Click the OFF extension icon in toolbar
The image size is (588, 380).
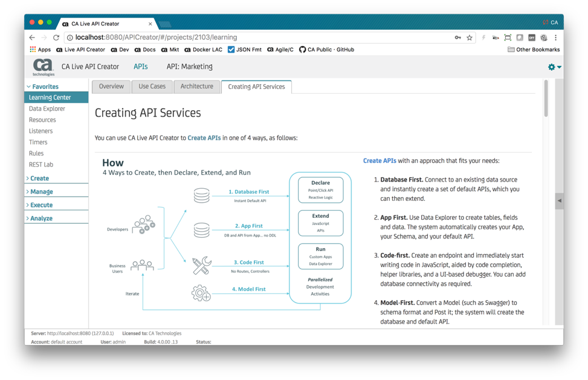coord(532,38)
